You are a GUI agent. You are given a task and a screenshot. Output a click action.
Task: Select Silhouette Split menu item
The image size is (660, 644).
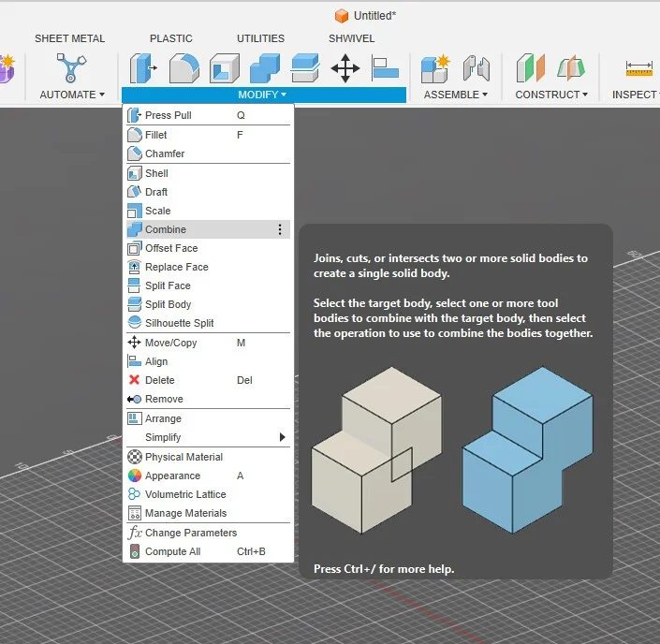point(209,323)
